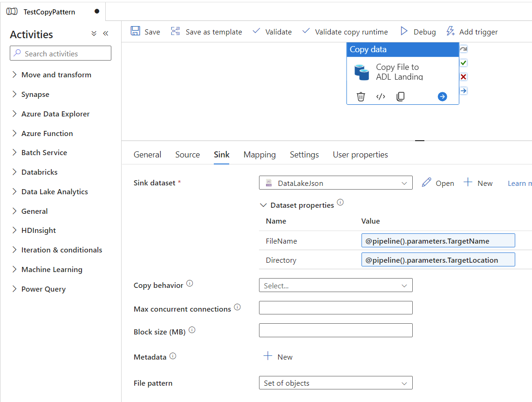Viewport: 532px width, 402px height.
Task: Collapse the Dataset properties section
Action: 263,205
